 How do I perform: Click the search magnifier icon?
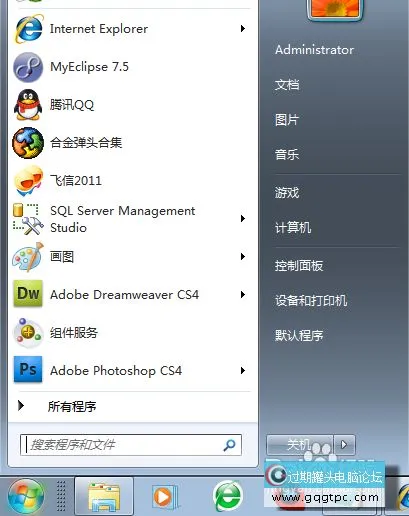[229, 445]
